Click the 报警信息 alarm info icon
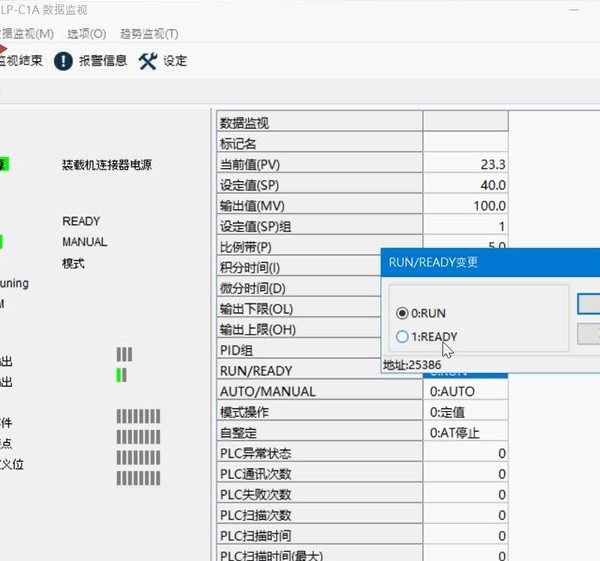Image resolution: width=600 pixels, height=561 pixels. pos(64,61)
